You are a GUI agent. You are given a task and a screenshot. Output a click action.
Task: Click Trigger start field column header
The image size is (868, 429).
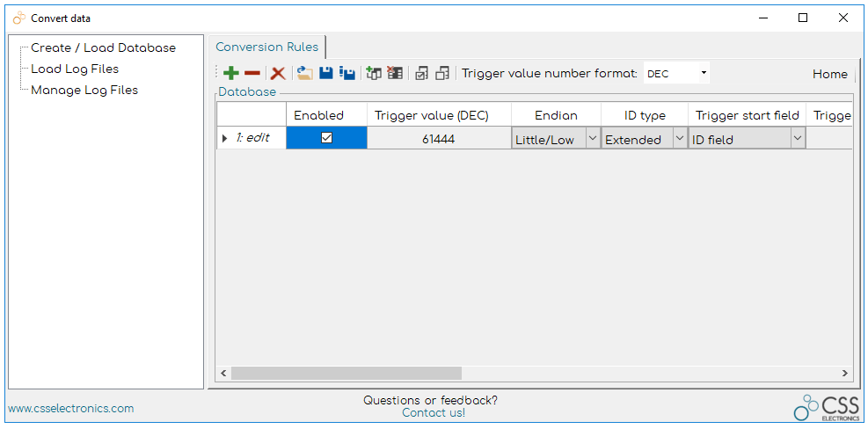click(x=747, y=115)
